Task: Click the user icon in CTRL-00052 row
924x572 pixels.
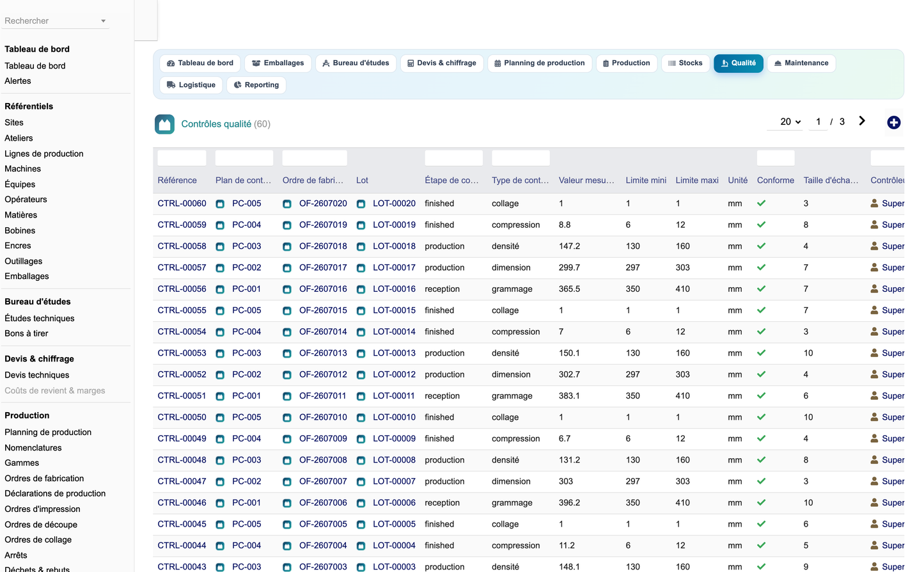Action: click(x=874, y=374)
